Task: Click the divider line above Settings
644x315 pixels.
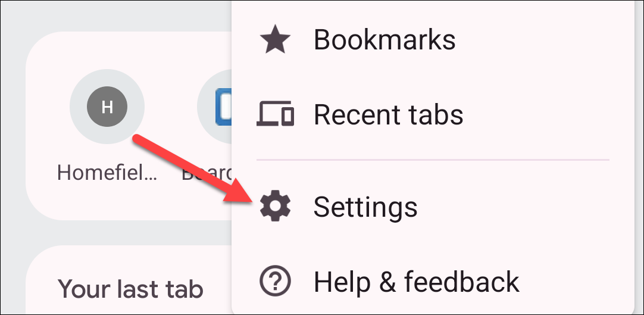Action: tap(433, 160)
